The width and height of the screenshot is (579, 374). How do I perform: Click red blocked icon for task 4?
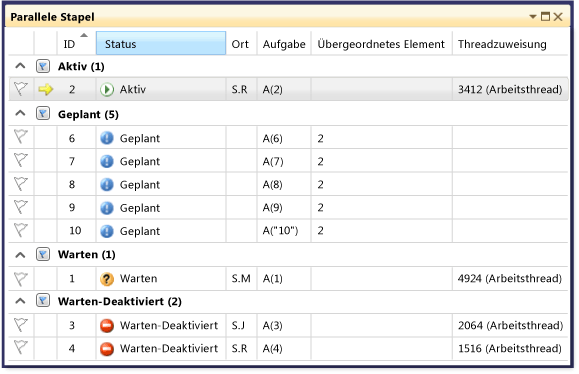coord(107,349)
